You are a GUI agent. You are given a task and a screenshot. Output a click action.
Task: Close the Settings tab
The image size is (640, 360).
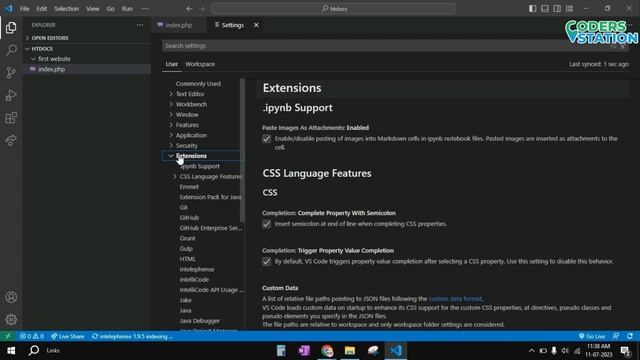click(x=256, y=25)
